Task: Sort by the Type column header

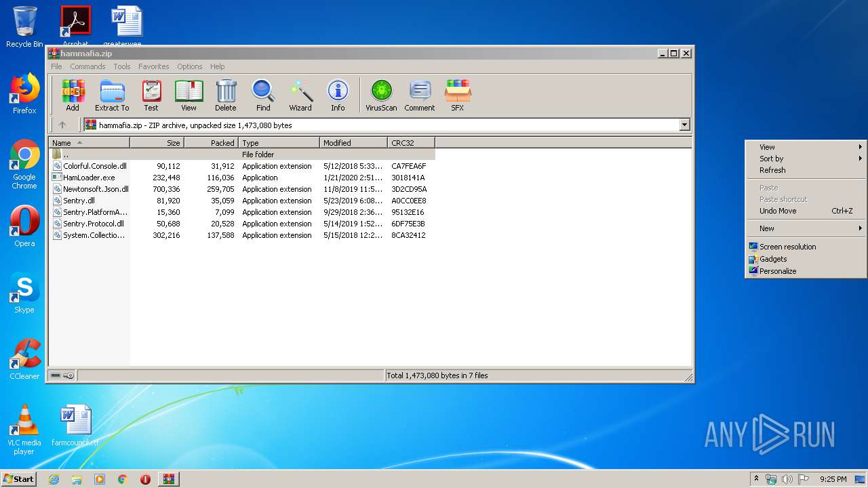Action: coord(279,143)
